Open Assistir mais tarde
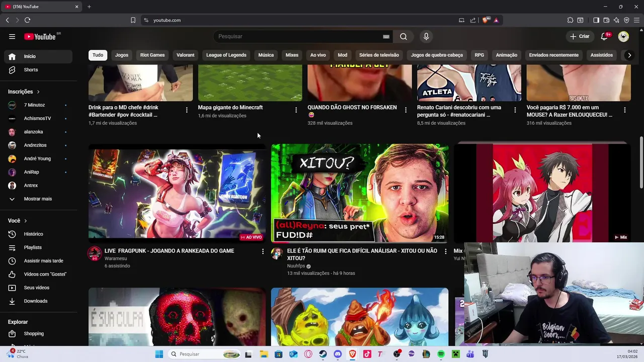The image size is (644, 362). 38,261
